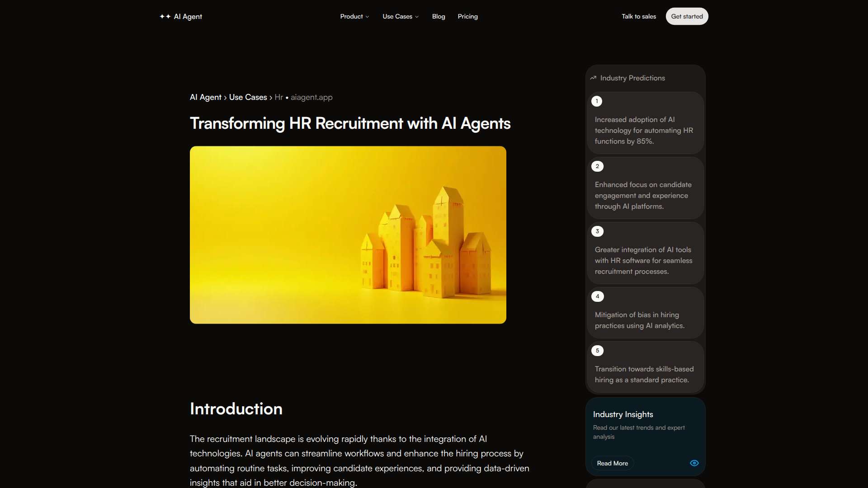
Task: Click the Hr breadcrumb item
Action: [x=278, y=97]
